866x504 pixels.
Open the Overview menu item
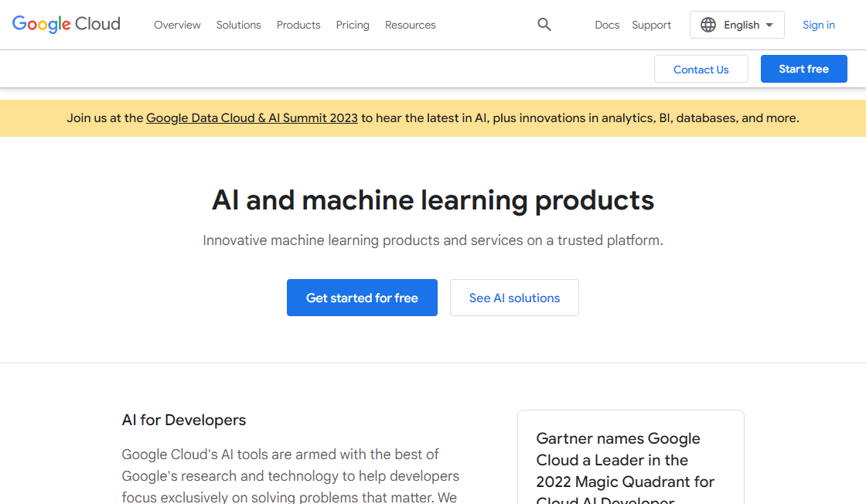point(177,25)
